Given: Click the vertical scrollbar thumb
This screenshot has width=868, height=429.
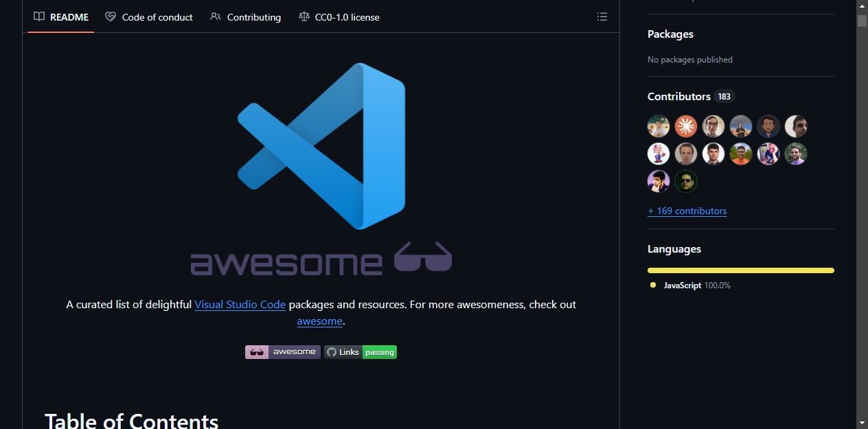Looking at the screenshot, I should pyautogui.click(x=862, y=21).
